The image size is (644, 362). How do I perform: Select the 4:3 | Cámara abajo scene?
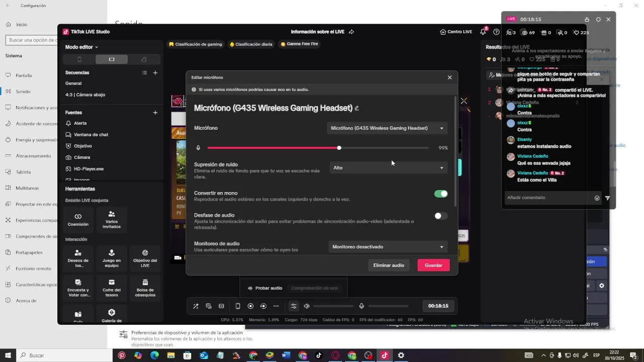(85, 95)
